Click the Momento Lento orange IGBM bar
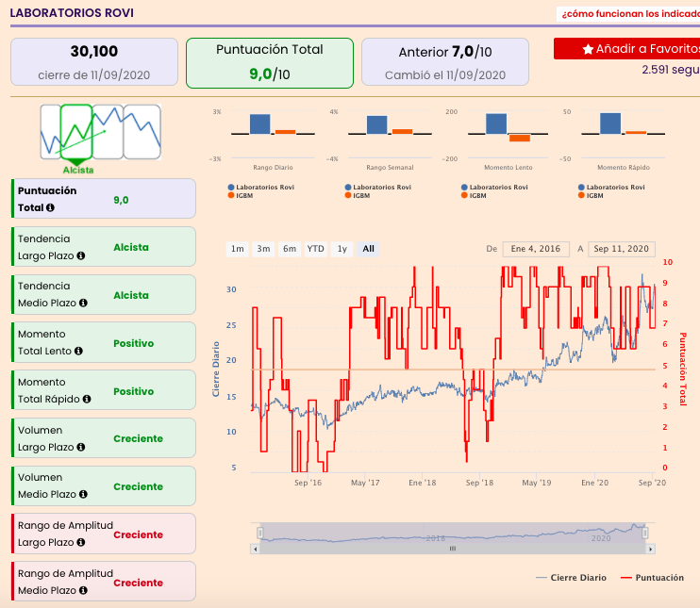This screenshot has height=608, width=700. tap(520, 138)
